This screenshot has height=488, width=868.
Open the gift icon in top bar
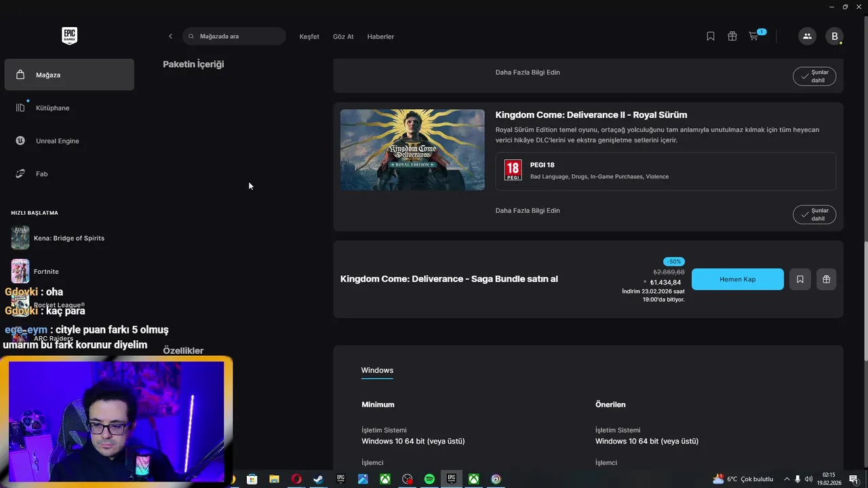[x=732, y=36]
